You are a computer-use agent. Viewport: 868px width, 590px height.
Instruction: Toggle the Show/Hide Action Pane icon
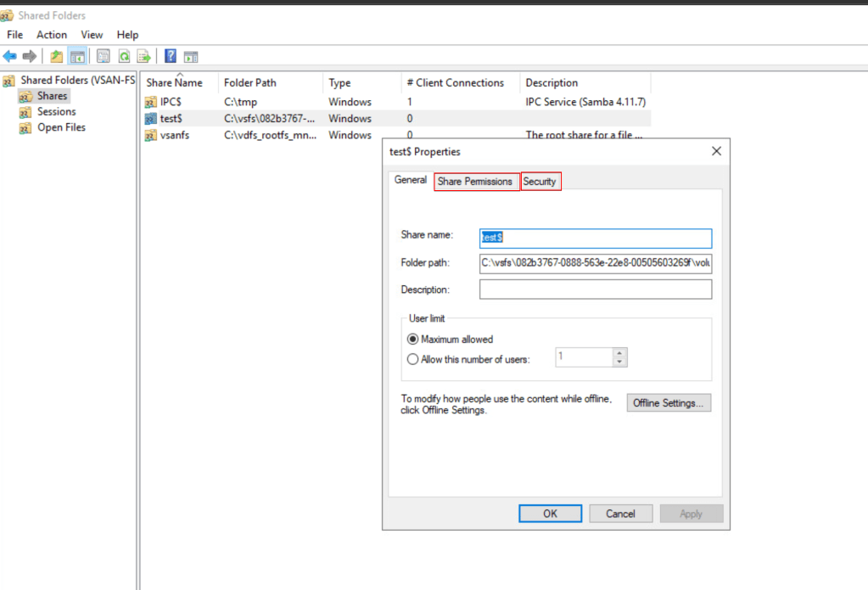pos(191,57)
